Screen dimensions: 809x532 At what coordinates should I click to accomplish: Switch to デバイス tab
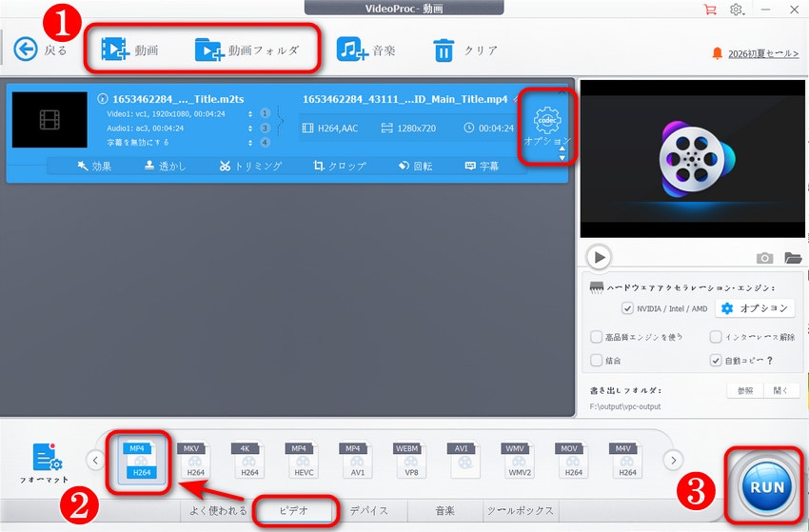point(369,511)
